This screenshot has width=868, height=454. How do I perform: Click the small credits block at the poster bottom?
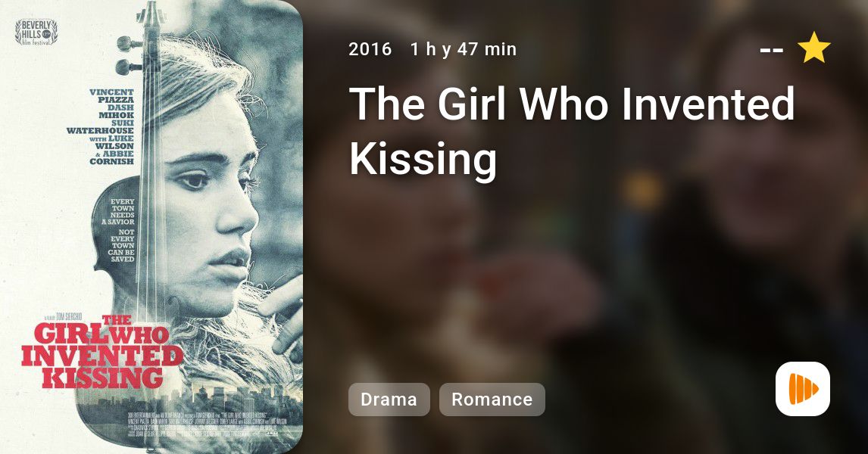(x=206, y=424)
